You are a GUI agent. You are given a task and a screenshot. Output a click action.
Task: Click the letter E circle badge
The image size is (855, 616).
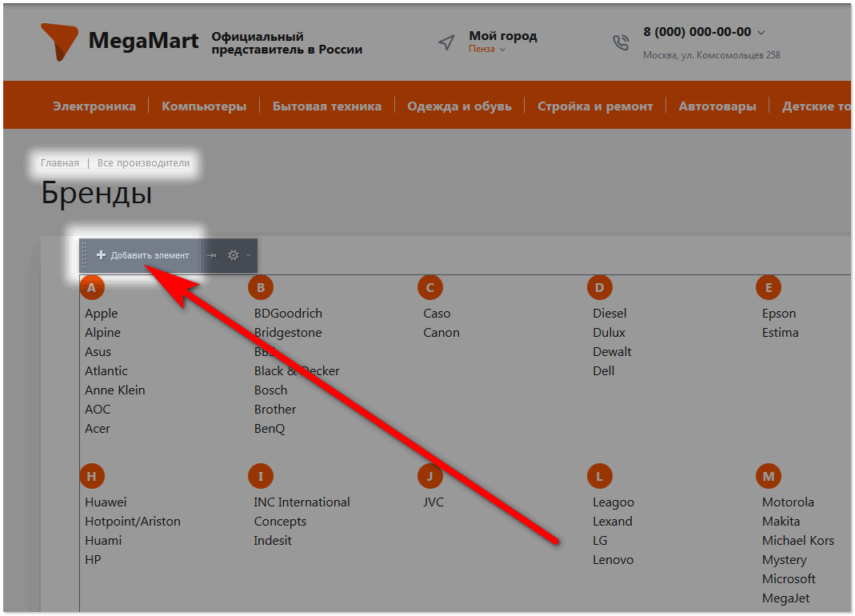769,287
